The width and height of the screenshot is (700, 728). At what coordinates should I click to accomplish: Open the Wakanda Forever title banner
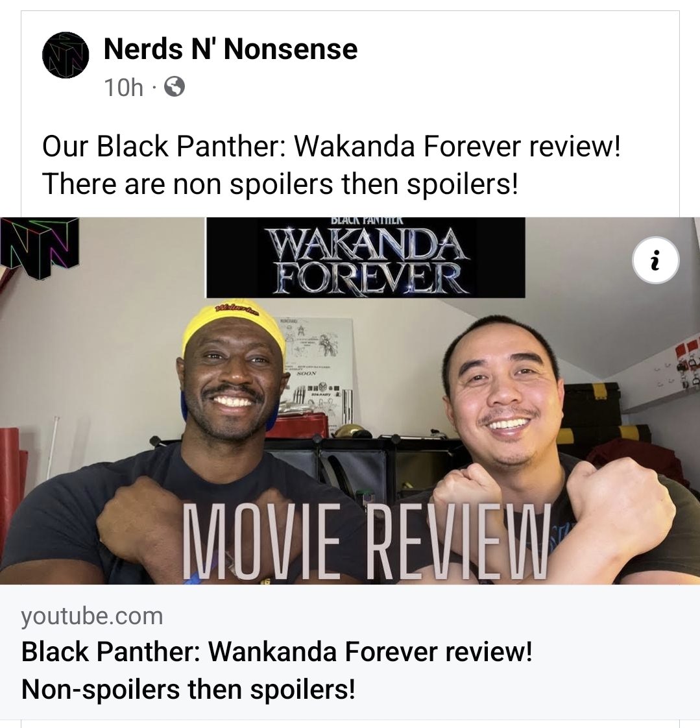[x=366, y=257]
